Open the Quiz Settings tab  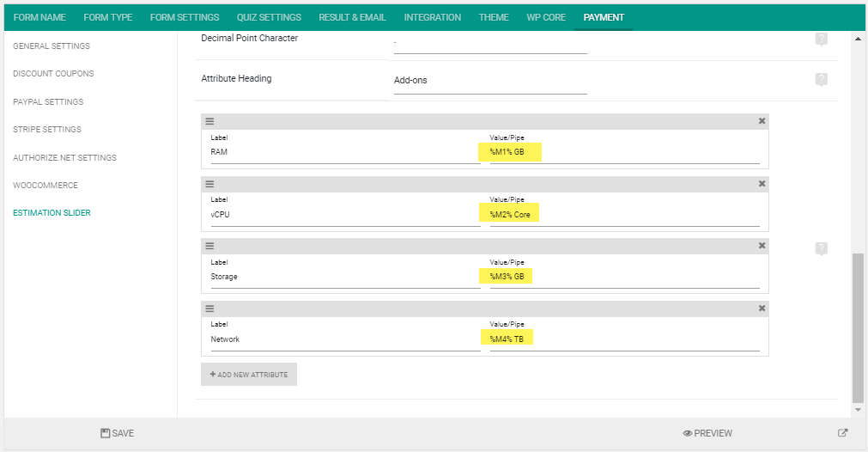[269, 17]
